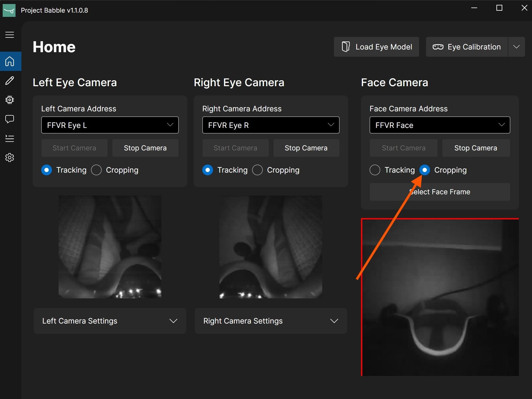The width and height of the screenshot is (532, 399).
Task: Set Face Camera back to Tracking mode
Action: pyautogui.click(x=375, y=170)
